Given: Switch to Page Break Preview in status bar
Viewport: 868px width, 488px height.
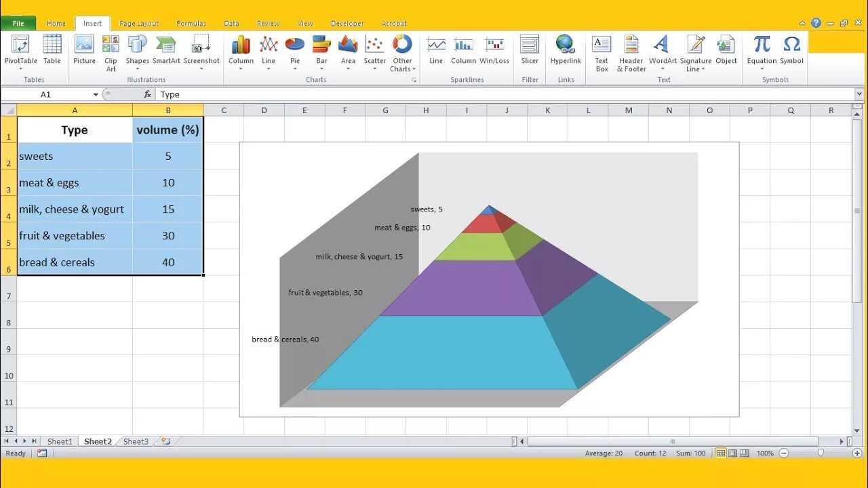Looking at the screenshot, I should pos(745,453).
